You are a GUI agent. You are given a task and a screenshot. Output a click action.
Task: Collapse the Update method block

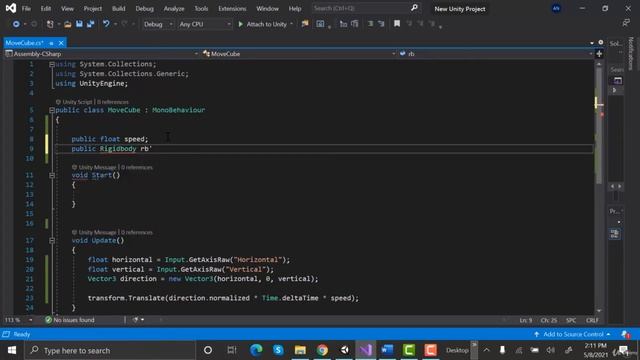[x=52, y=240]
